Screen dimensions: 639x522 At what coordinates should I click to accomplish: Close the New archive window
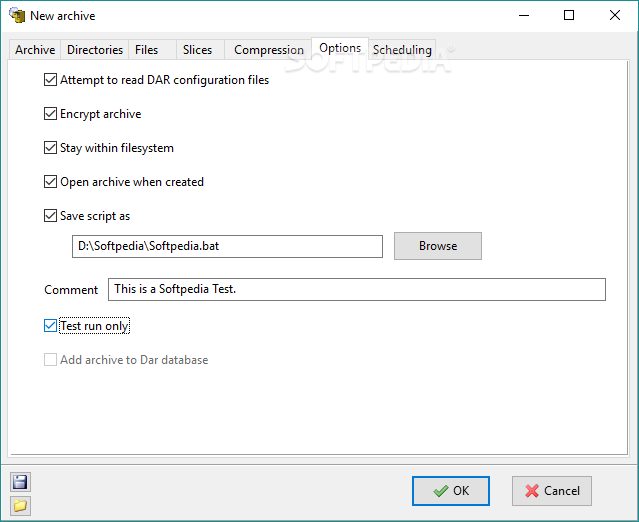pyautogui.click(x=615, y=15)
